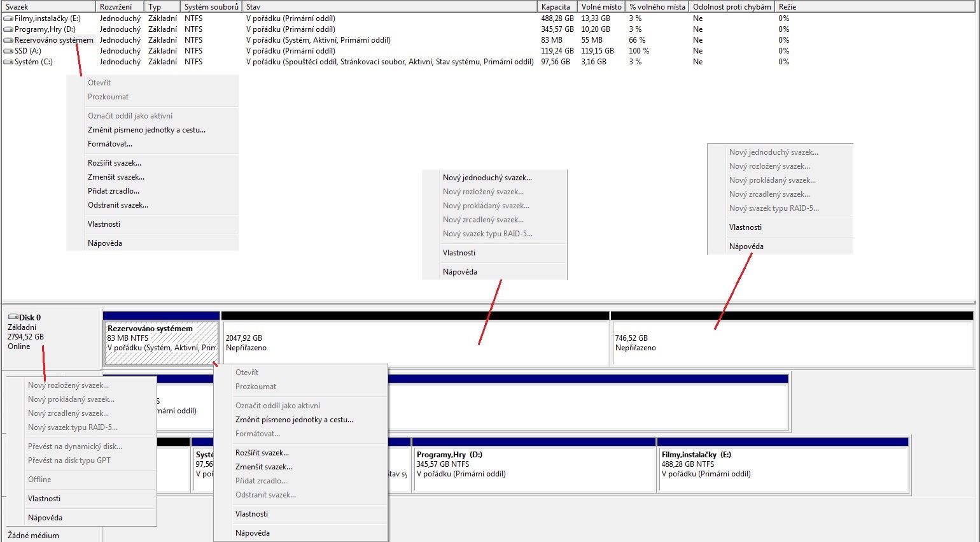Image resolution: width=980 pixels, height=542 pixels.
Task: Sort by the Kapacita column header
Action: click(556, 7)
